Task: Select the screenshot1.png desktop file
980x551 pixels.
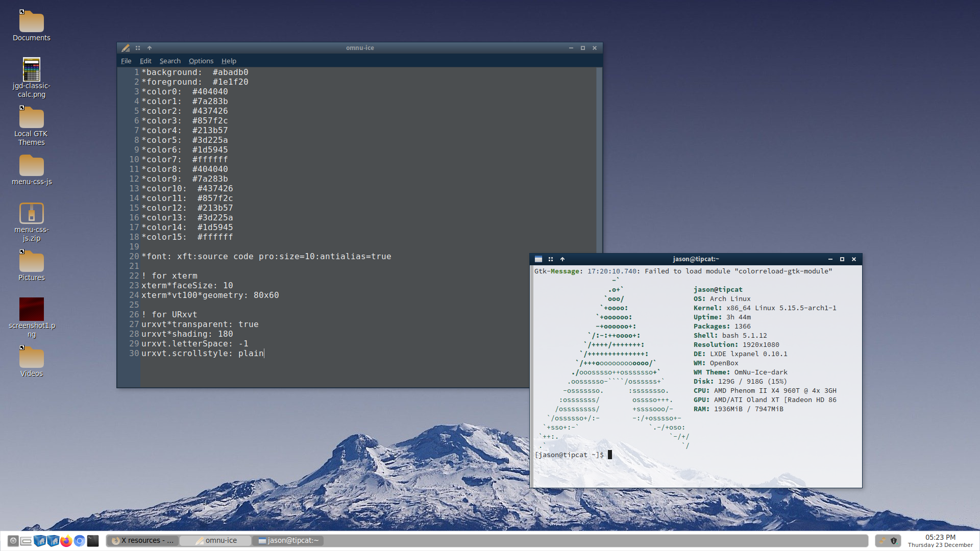Action: click(x=32, y=318)
